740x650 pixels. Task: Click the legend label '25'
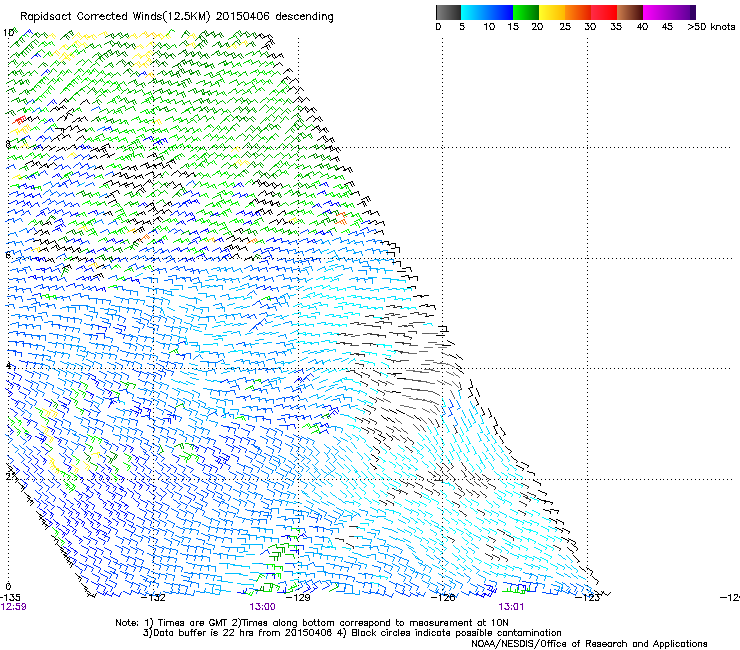click(x=565, y=27)
